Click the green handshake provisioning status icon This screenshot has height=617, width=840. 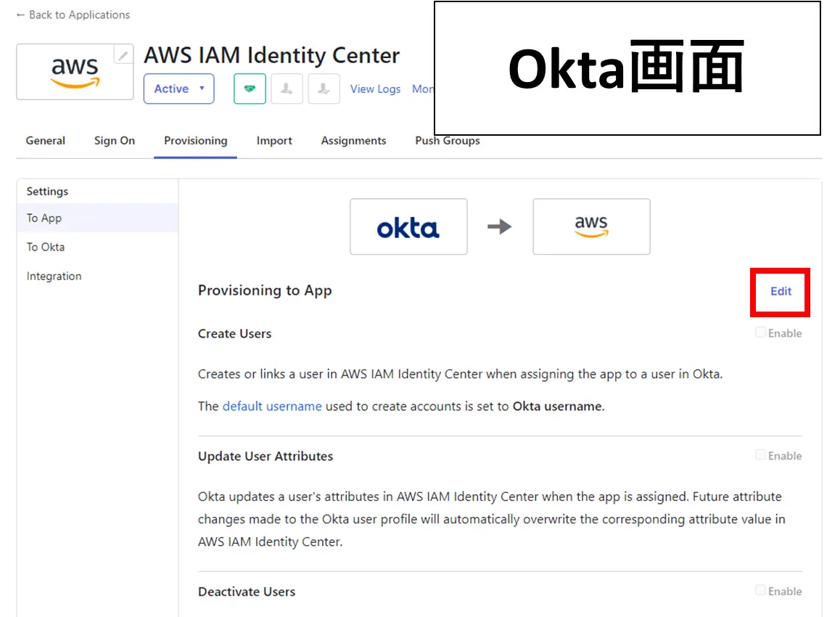click(250, 89)
